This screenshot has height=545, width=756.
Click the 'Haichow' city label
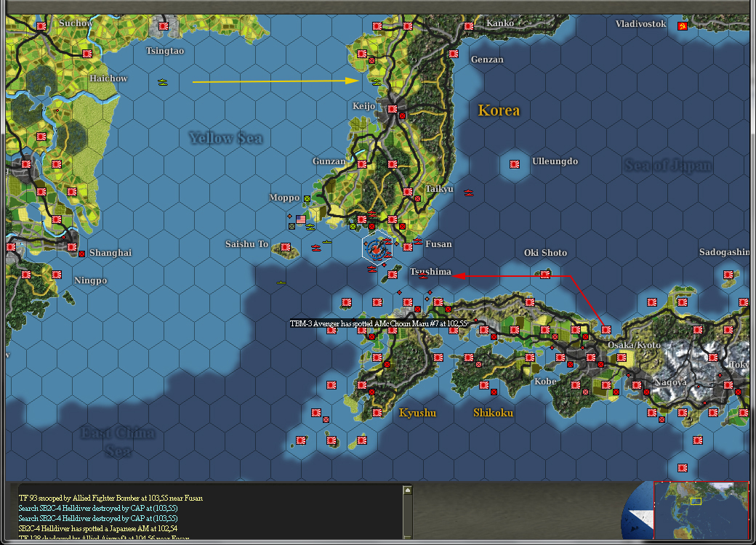[108, 78]
